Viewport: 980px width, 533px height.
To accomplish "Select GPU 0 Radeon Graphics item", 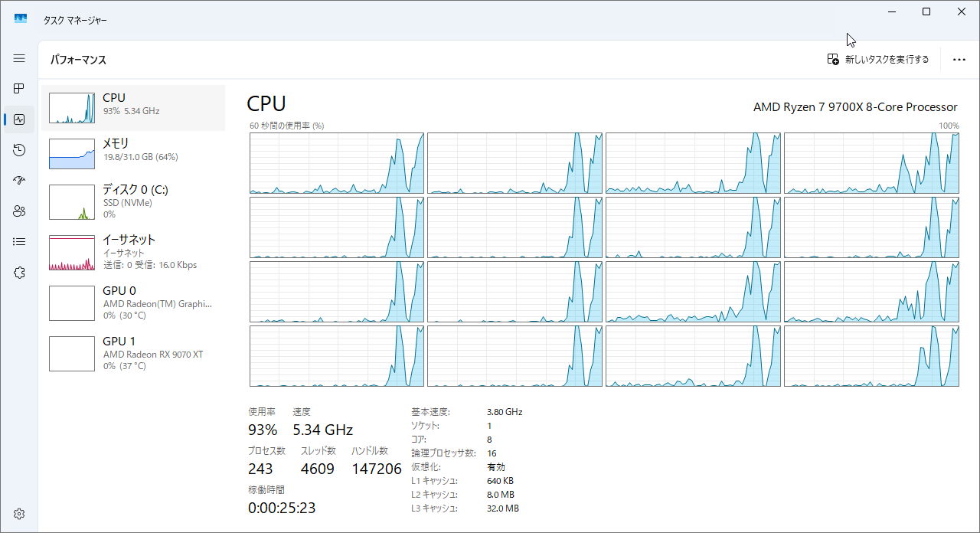I will (x=133, y=302).
